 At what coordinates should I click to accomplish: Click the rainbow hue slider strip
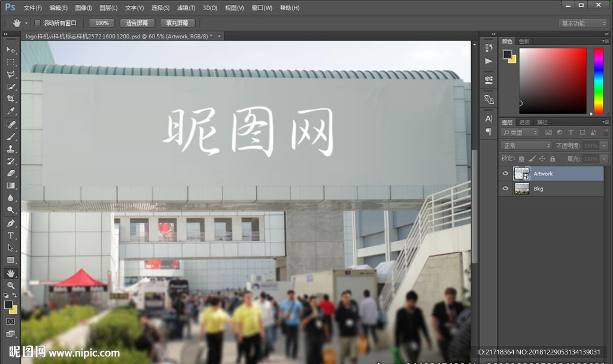(x=598, y=80)
